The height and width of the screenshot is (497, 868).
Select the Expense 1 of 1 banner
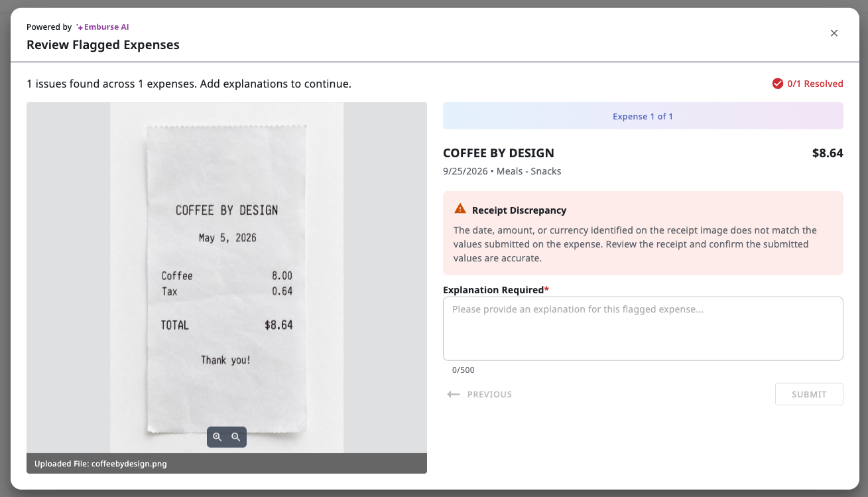[x=643, y=116]
